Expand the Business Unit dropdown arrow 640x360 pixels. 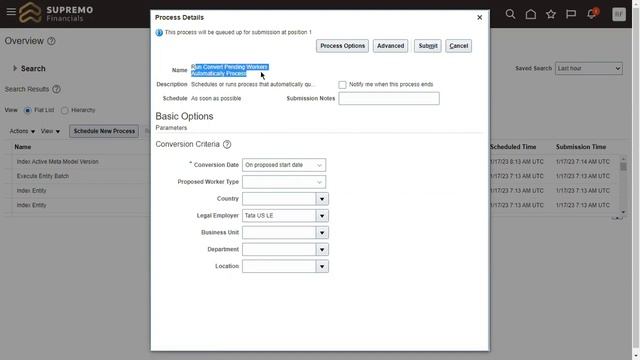[x=322, y=233]
